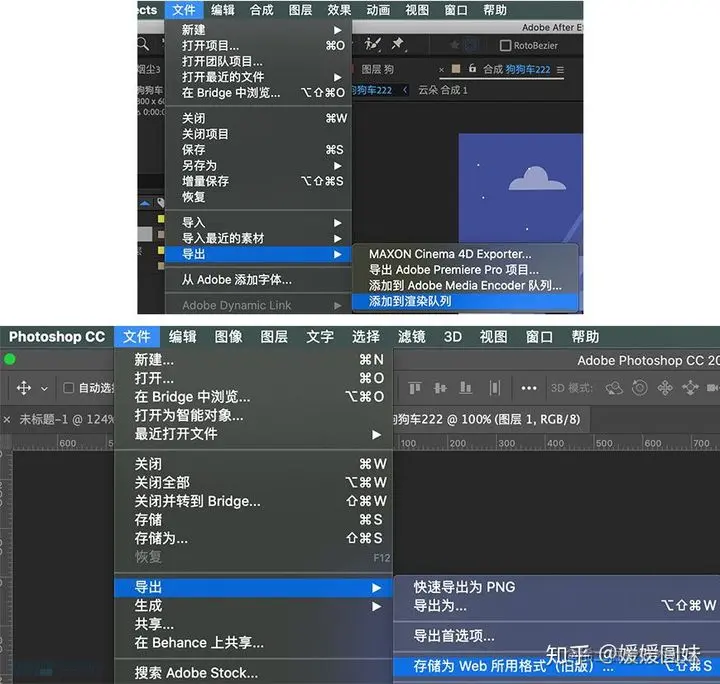Image resolution: width=720 pixels, height=684 pixels.
Task: Select 打开为智能对象 in Photoshop
Action: point(253,416)
